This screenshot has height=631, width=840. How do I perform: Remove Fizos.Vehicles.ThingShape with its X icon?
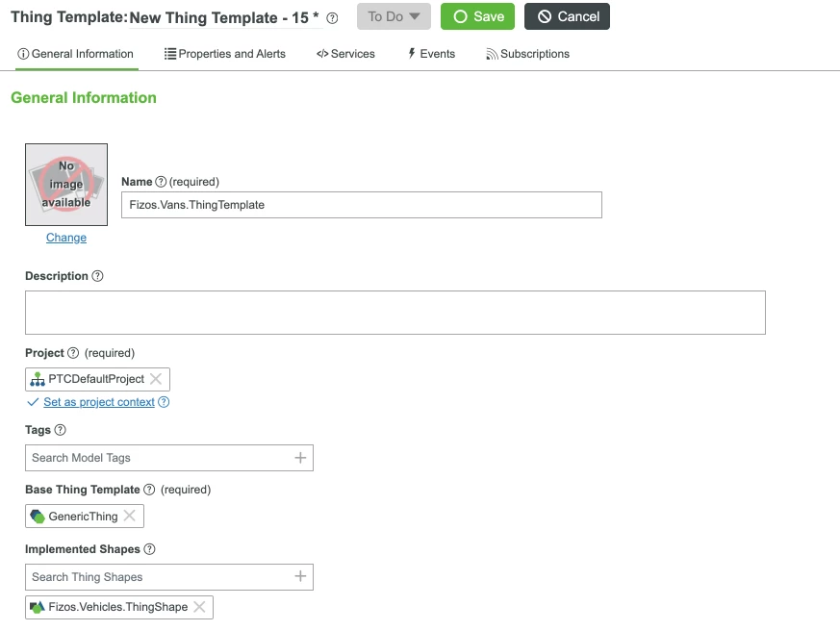tap(199, 607)
